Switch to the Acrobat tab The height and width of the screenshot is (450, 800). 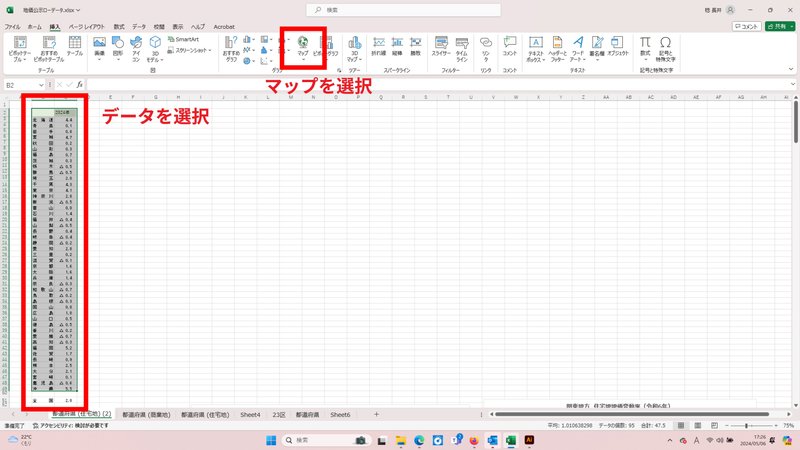pyautogui.click(x=224, y=27)
